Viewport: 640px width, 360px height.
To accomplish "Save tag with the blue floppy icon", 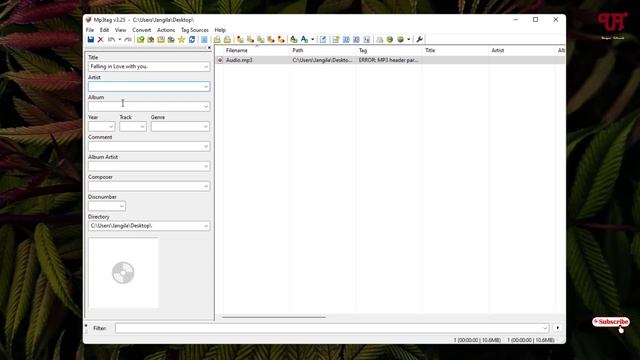I will coord(91,40).
